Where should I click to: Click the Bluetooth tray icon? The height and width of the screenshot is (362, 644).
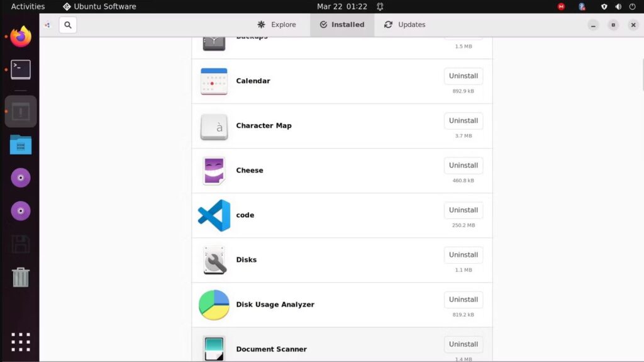click(582, 6)
